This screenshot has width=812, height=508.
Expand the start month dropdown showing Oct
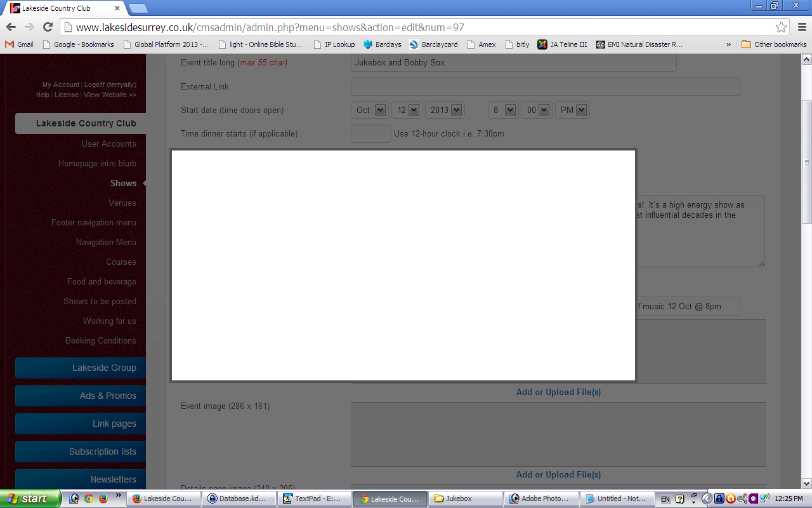(x=370, y=110)
